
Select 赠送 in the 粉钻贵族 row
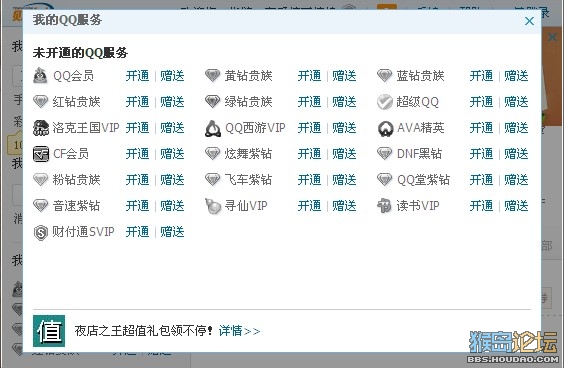point(172,180)
